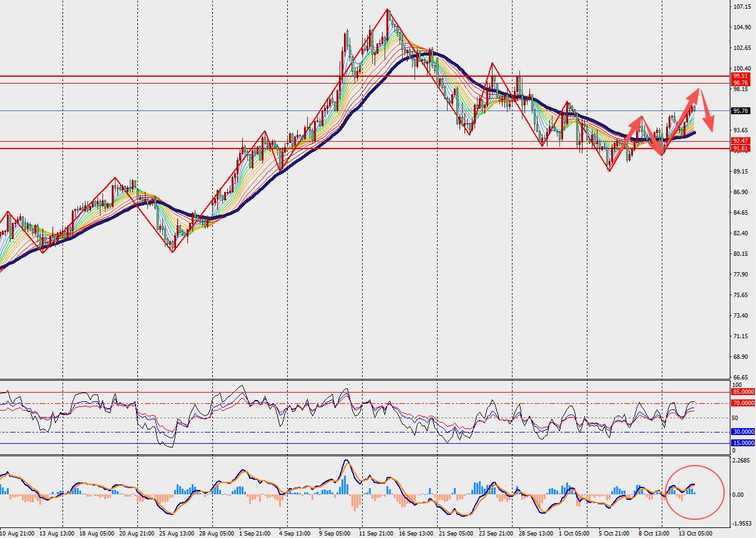The width and height of the screenshot is (756, 538).
Task: Click the 21 Sep 05:00 time label
Action: click(x=456, y=534)
